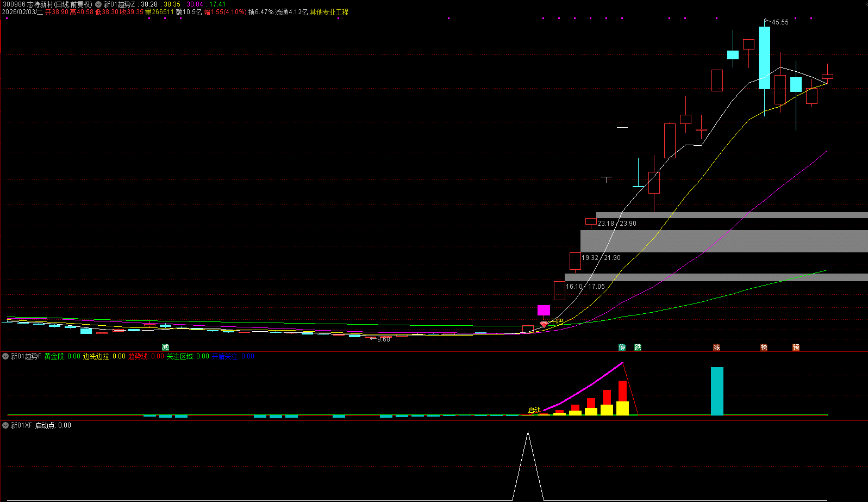Click the red 涨 event badge
868x502 pixels.
[x=716, y=347]
